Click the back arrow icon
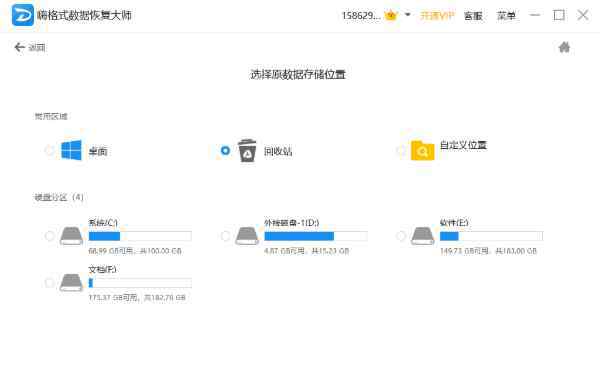The width and height of the screenshot is (600, 373). 19,47
